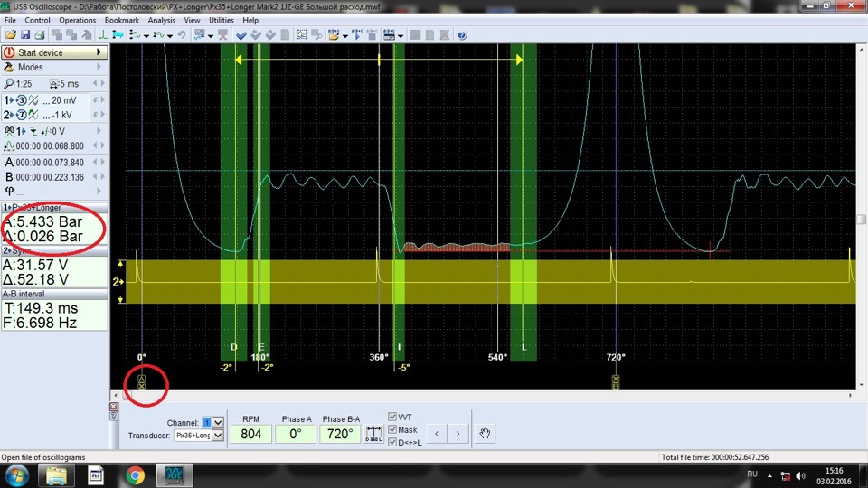Click the RPM value field
868x488 pixels.
[250, 435]
